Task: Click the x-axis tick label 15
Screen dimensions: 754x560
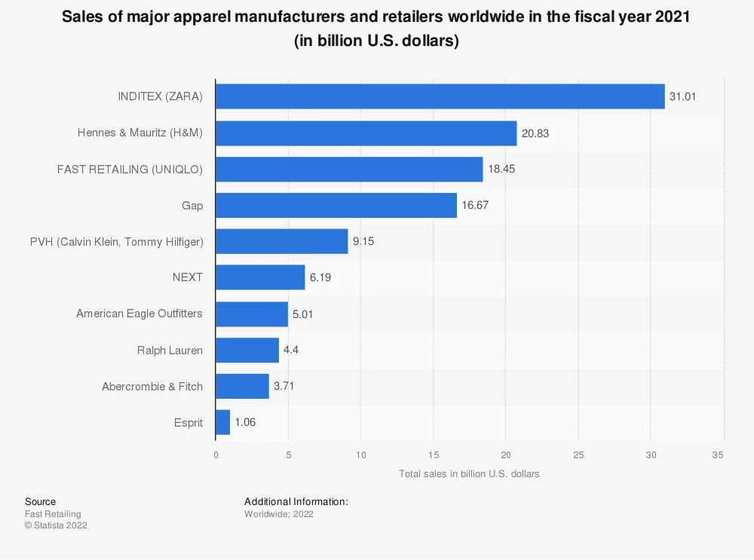Action: (434, 455)
